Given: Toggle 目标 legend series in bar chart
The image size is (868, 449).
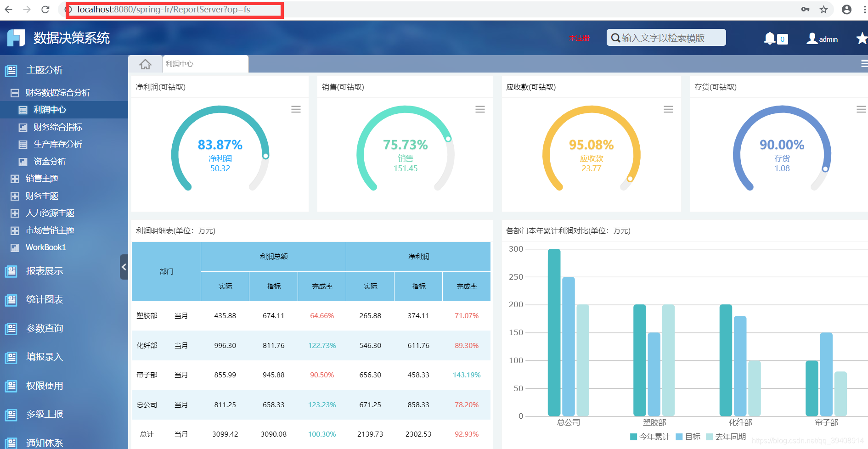Looking at the screenshot, I should (x=688, y=437).
